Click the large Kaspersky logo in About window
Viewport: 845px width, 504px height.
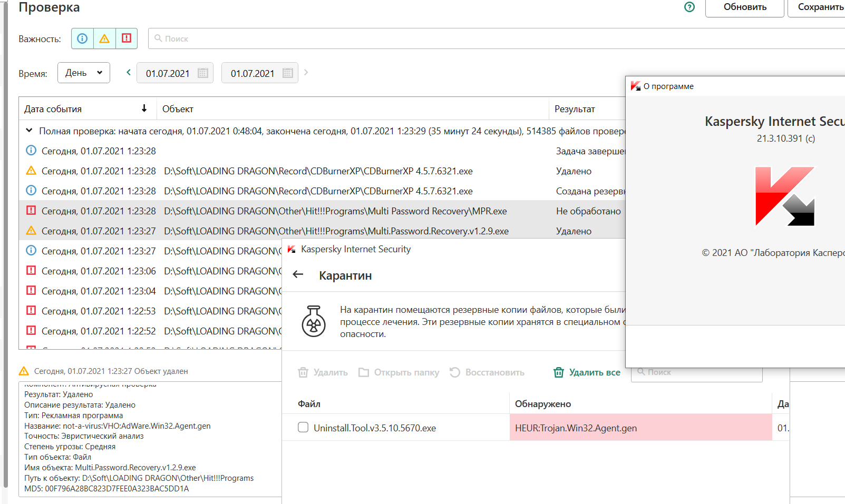click(x=785, y=196)
